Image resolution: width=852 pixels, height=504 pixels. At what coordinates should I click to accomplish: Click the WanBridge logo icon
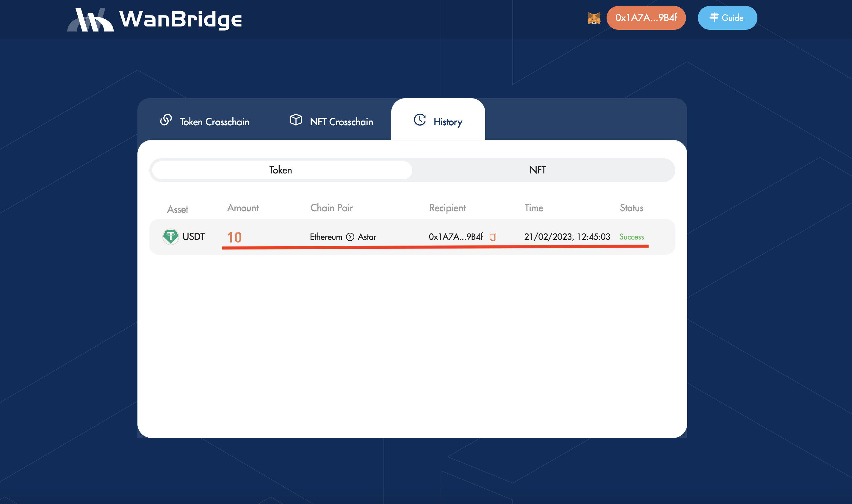[x=91, y=20]
